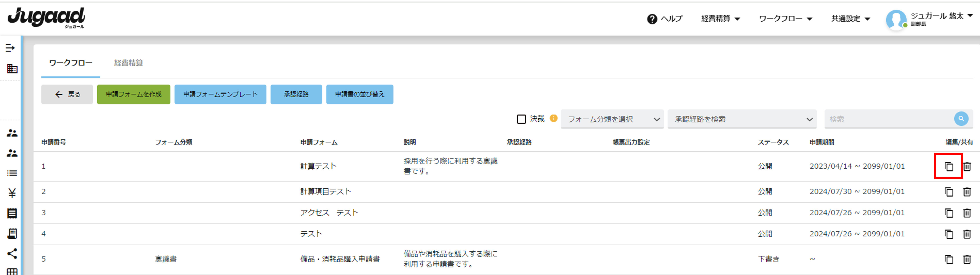Image resolution: width=980 pixels, height=275 pixels.
Task: Click the 稟議書 form category cell
Action: pyautogui.click(x=166, y=259)
